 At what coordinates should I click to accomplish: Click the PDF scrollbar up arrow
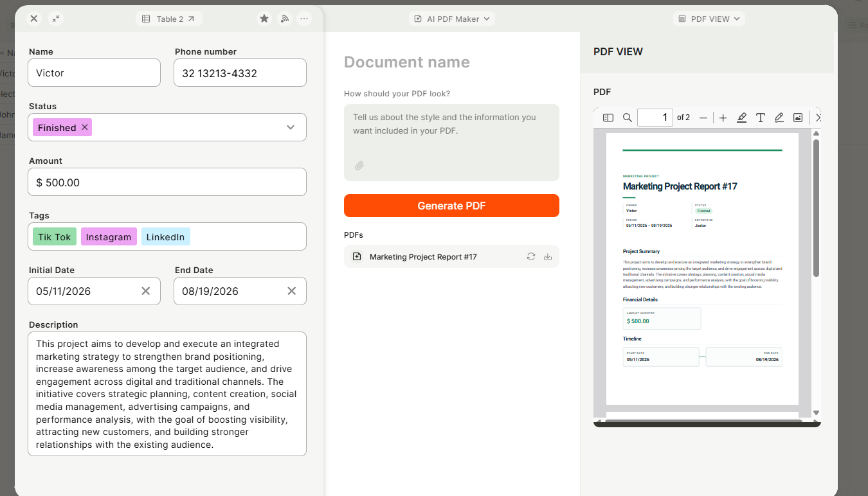coord(816,134)
